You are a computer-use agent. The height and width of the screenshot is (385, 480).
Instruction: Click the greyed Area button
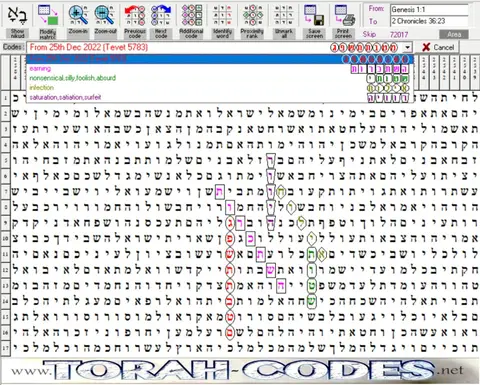tap(454, 34)
